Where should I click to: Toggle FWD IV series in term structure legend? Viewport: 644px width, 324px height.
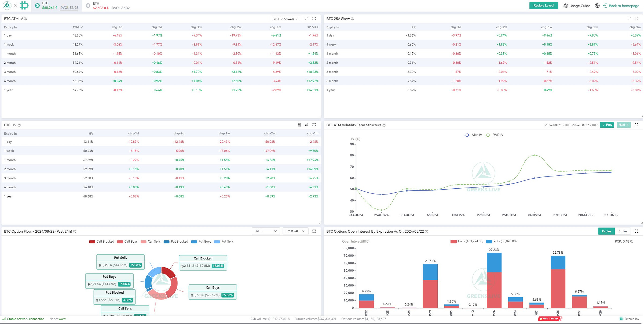point(494,135)
